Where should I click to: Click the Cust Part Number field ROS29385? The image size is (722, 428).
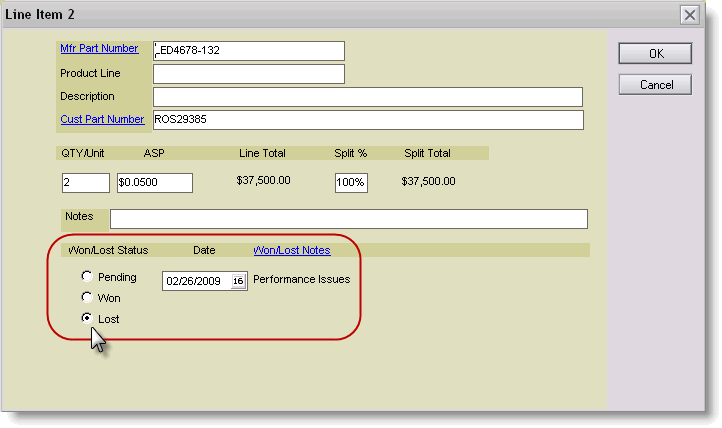[368, 120]
